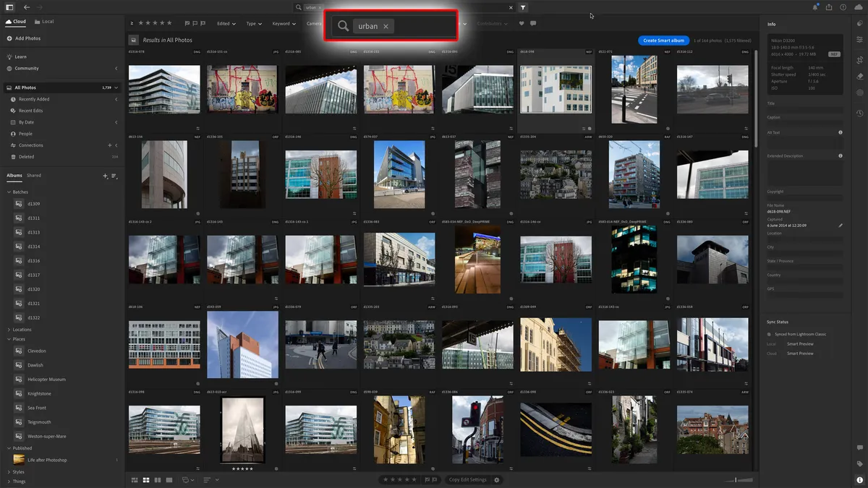868x488 pixels.
Task: Toggle the heart favorites filter
Action: (x=522, y=23)
